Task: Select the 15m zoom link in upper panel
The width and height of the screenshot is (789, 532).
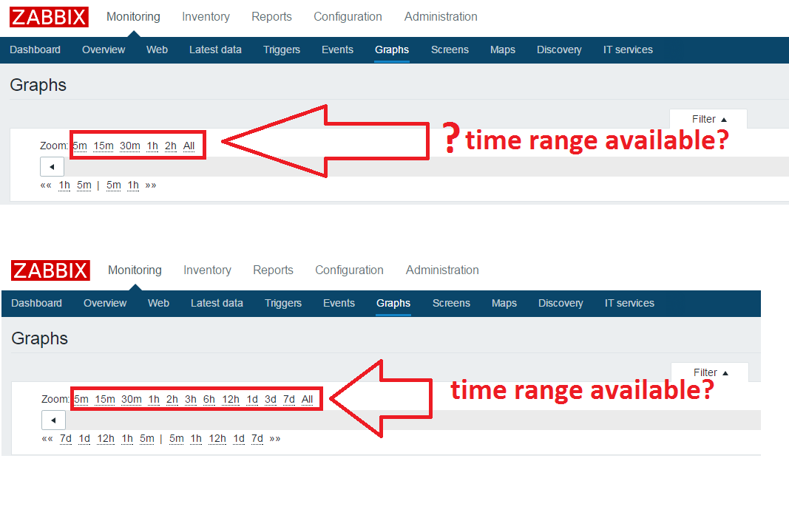Action: pyautogui.click(x=104, y=146)
